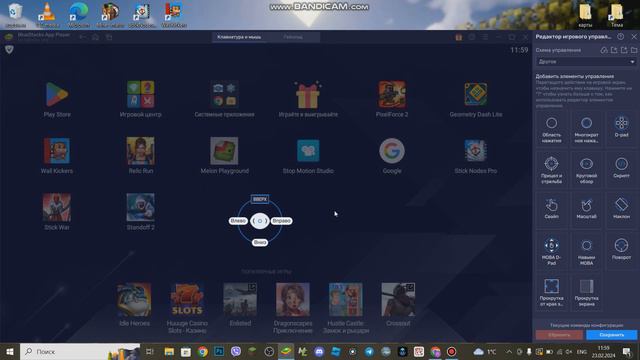
Task: Pick the Навыки MOBA (MOBA skills) control
Action: pyautogui.click(x=587, y=251)
